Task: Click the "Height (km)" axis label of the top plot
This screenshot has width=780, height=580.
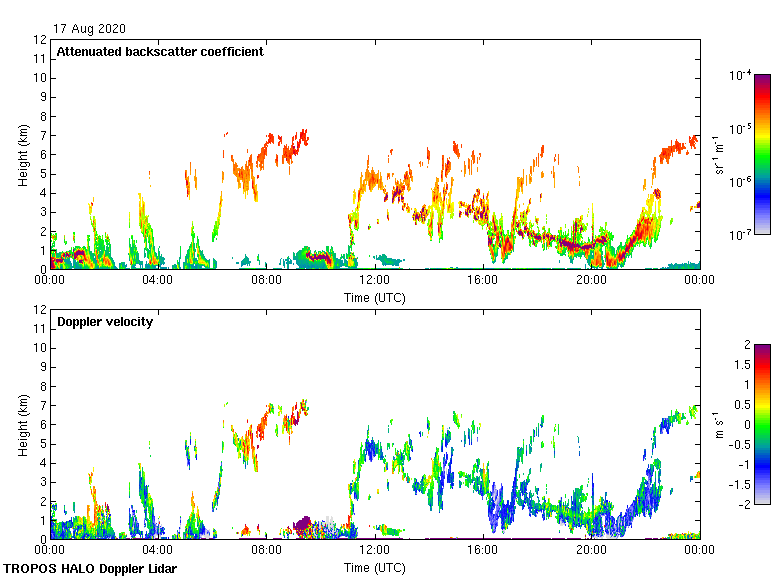Action: pyautogui.click(x=23, y=154)
